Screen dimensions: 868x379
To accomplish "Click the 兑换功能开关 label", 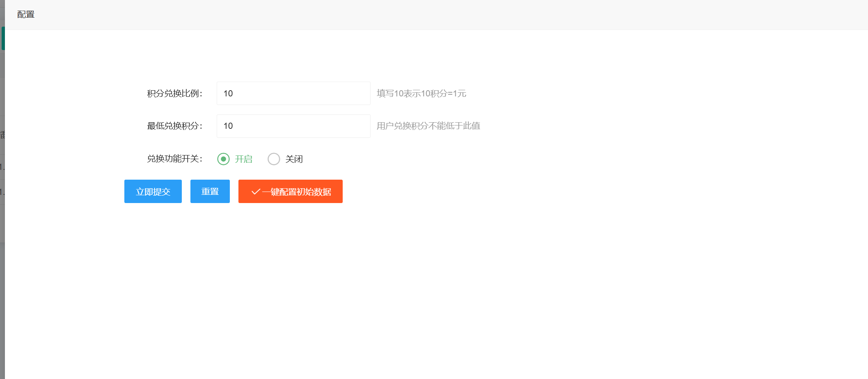I will (174, 159).
